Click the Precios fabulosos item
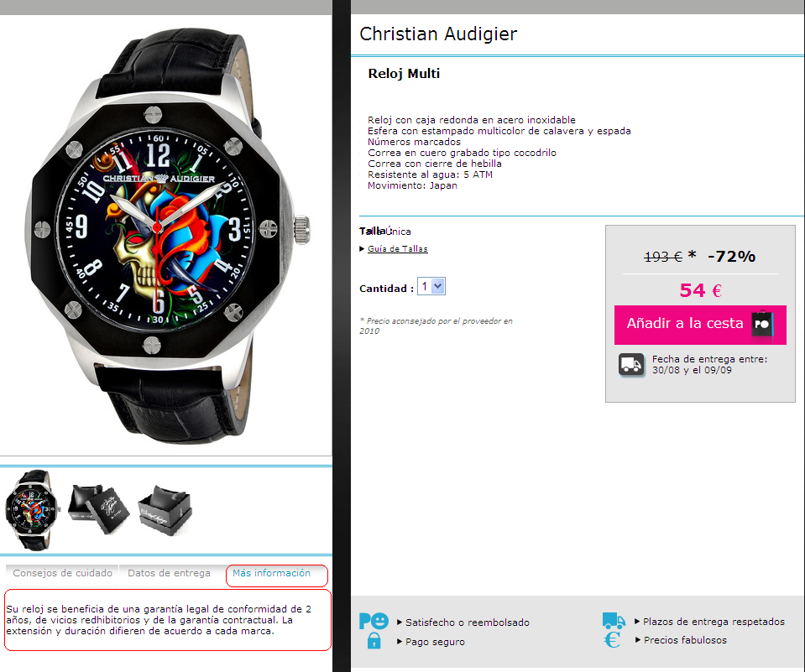Viewport: 805px width, 672px height. (685, 639)
